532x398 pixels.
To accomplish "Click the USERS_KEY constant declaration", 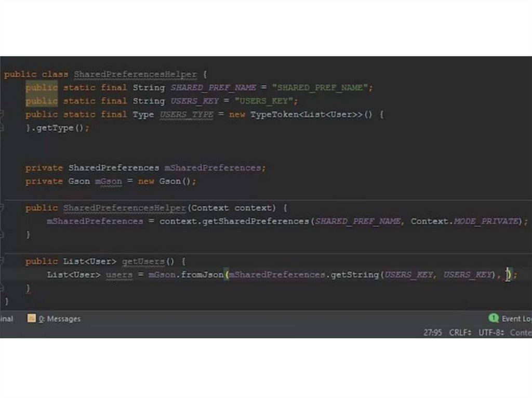I will pyautogui.click(x=194, y=101).
